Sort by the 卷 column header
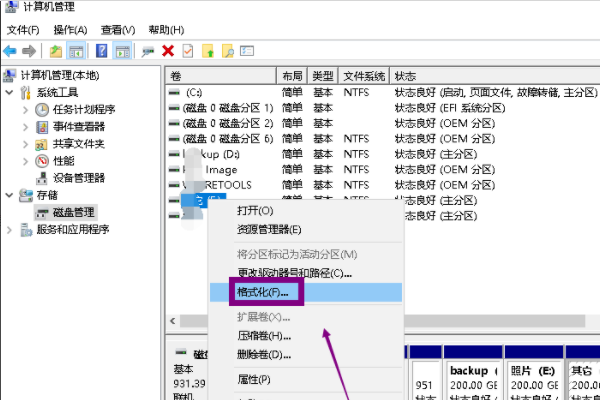Viewport: 600px width, 400px height. click(221, 76)
